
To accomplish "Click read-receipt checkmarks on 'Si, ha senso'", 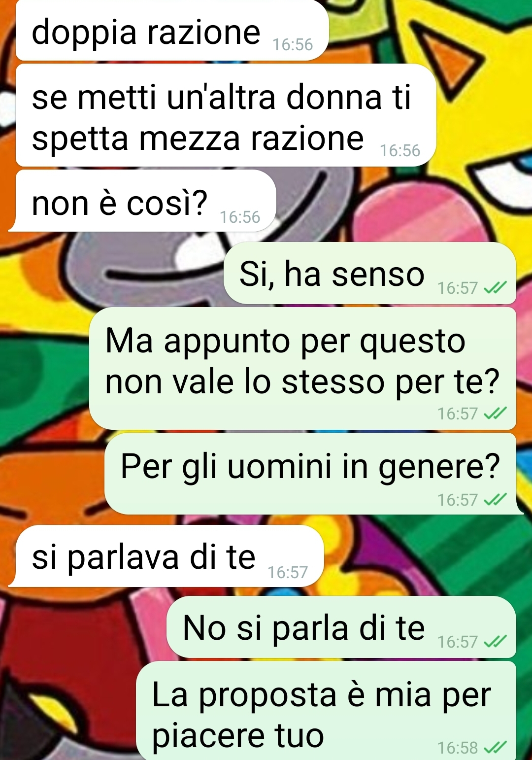I will coord(495,288).
